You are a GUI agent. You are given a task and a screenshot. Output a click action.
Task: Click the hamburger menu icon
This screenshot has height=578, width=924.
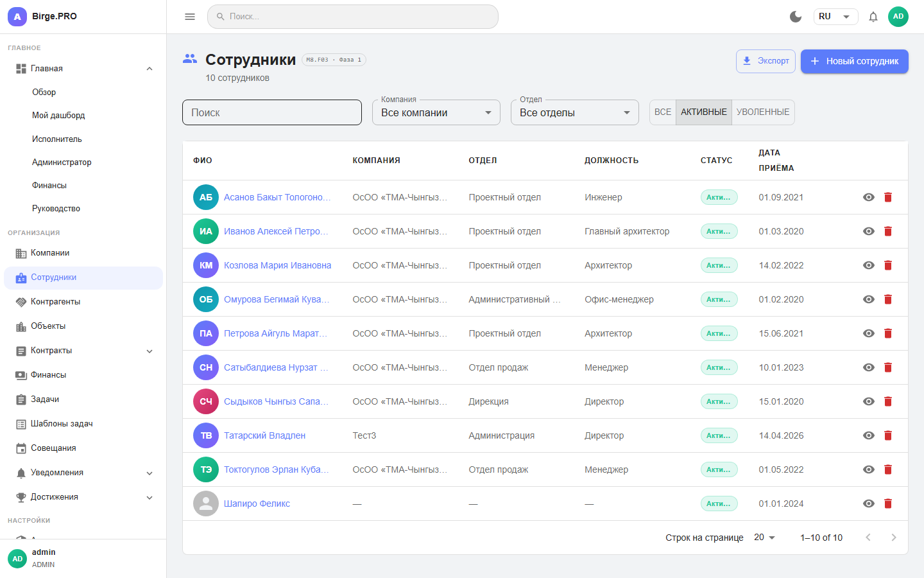point(190,17)
